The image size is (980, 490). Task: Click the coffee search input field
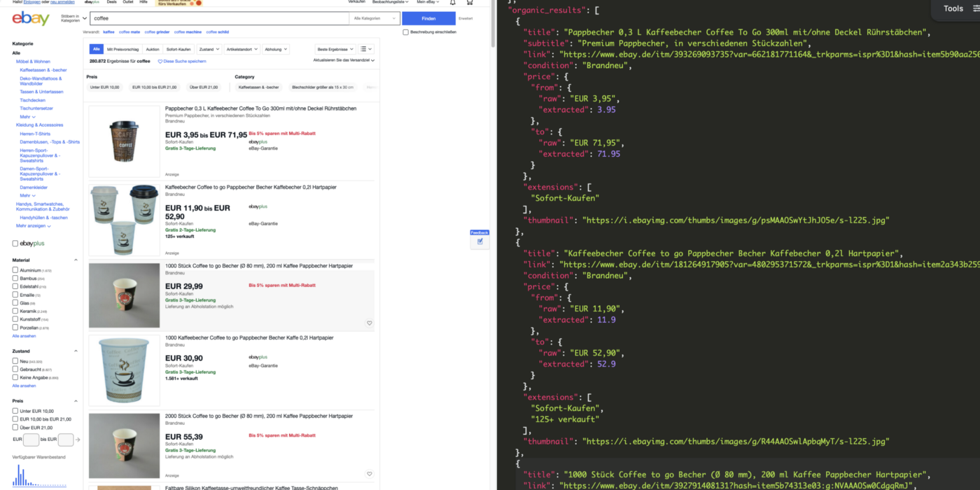(x=219, y=18)
